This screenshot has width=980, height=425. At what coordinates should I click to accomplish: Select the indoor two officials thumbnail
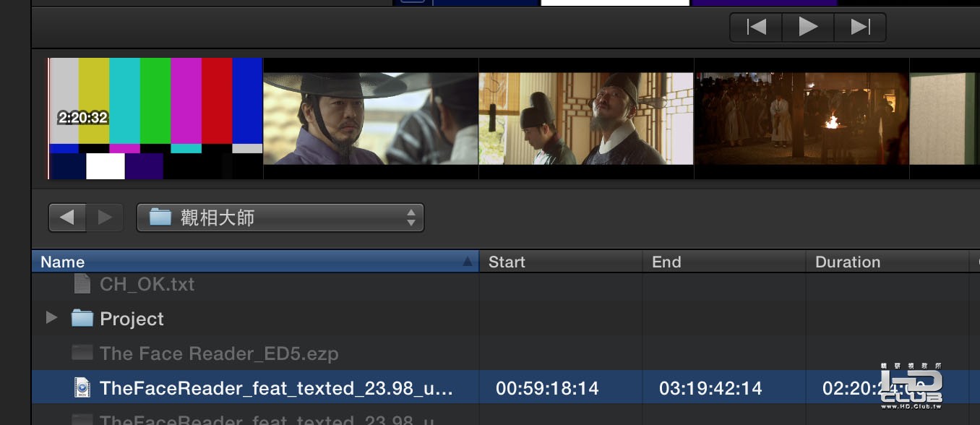pyautogui.click(x=586, y=119)
